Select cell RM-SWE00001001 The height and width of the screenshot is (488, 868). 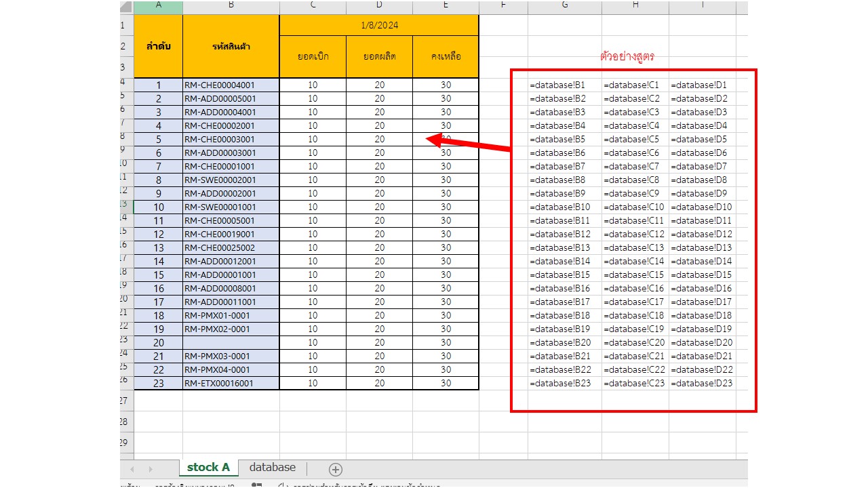tap(231, 207)
